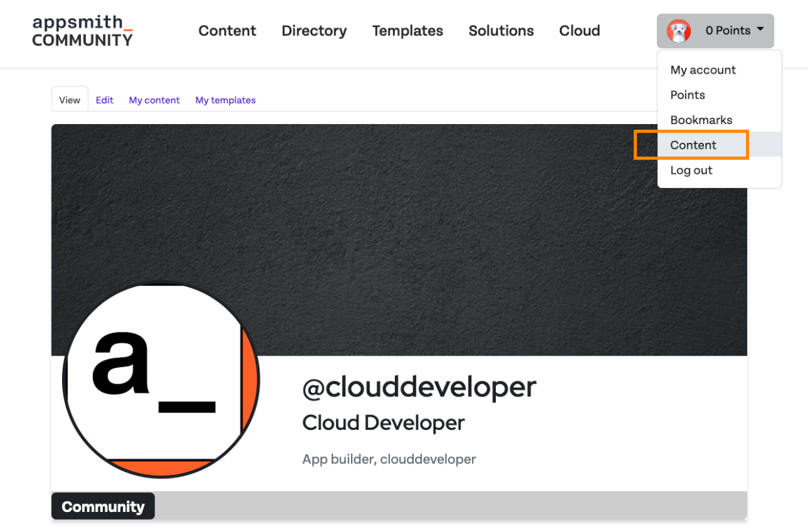Go to the Directory nav item
The height and width of the screenshot is (532, 808).
click(314, 30)
